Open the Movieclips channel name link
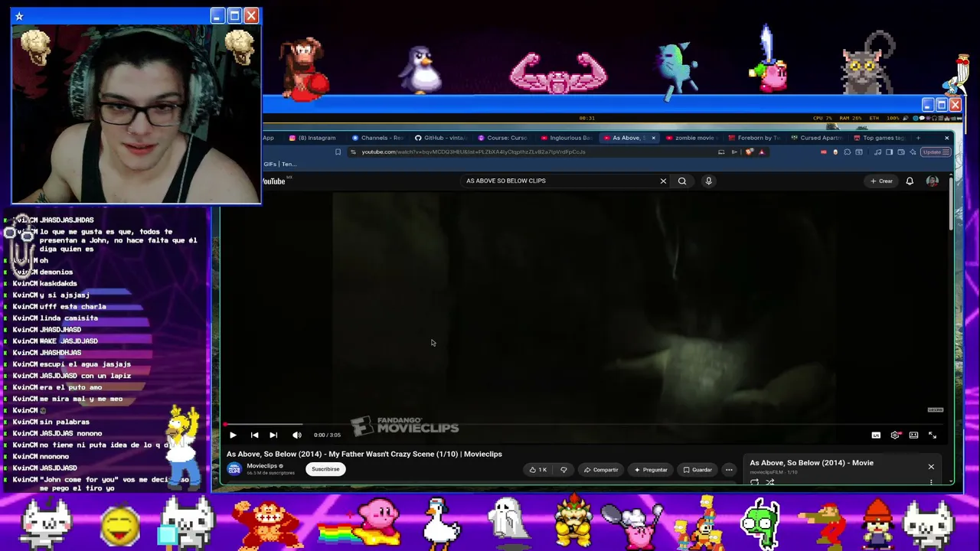The image size is (980, 551). (x=262, y=466)
